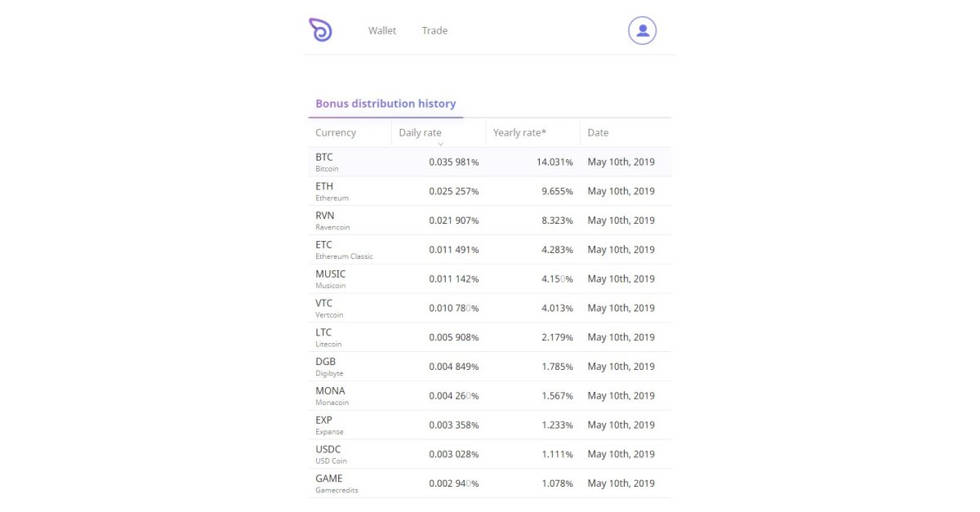980x512 pixels.
Task: Open the ETH Ethereum entry
Action: [488, 191]
